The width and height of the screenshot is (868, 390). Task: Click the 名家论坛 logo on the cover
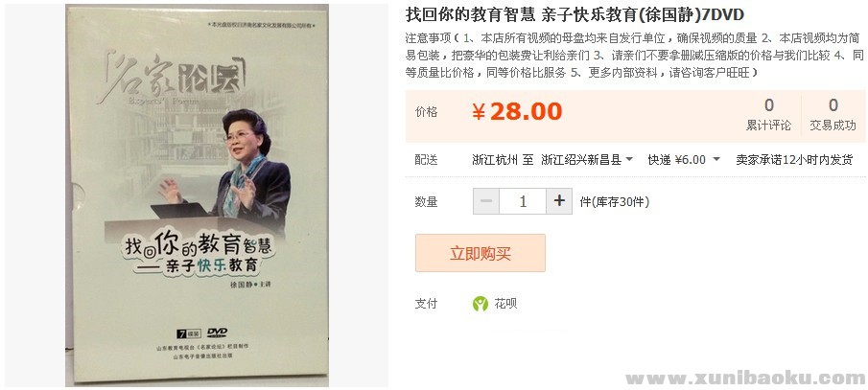[172, 79]
